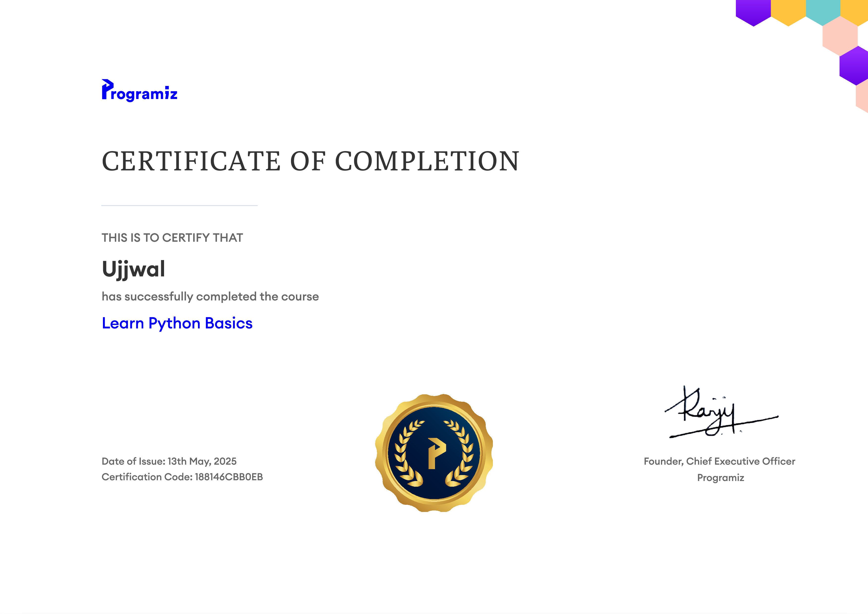This screenshot has height=614, width=868.
Task: Select the recipient name Ujjwal
Action: [133, 269]
